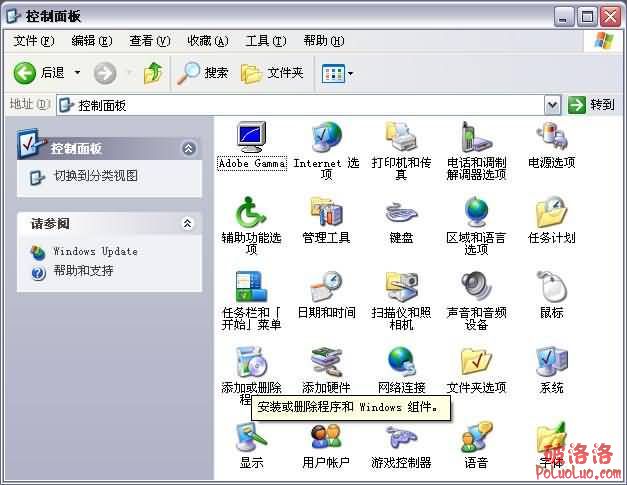Viewport: 627px width, 485px height.
Task: Open the 查看 views toolbar dropdown
Action: 337,73
